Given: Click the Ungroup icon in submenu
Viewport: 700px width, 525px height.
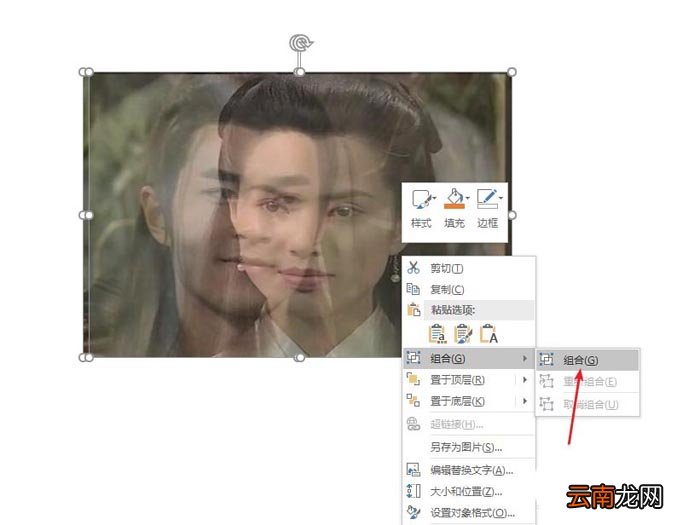Looking at the screenshot, I should [546, 404].
